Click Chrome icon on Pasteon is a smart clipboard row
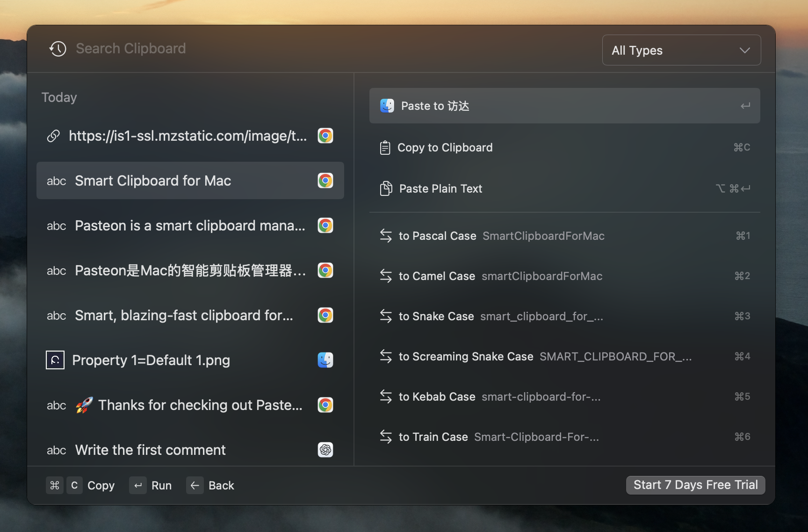 click(325, 225)
